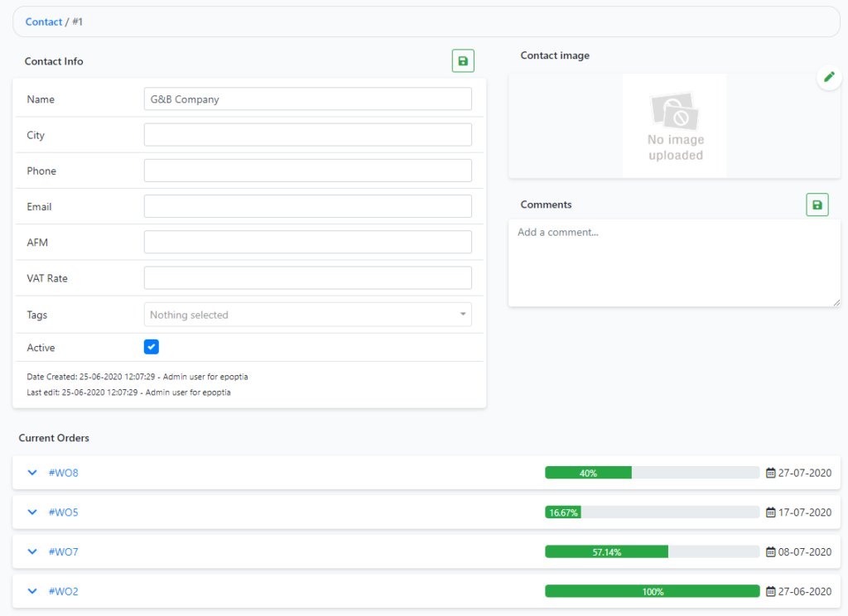Click calendar icon next to 08-07-2020
The image size is (848, 616).
[771, 552]
